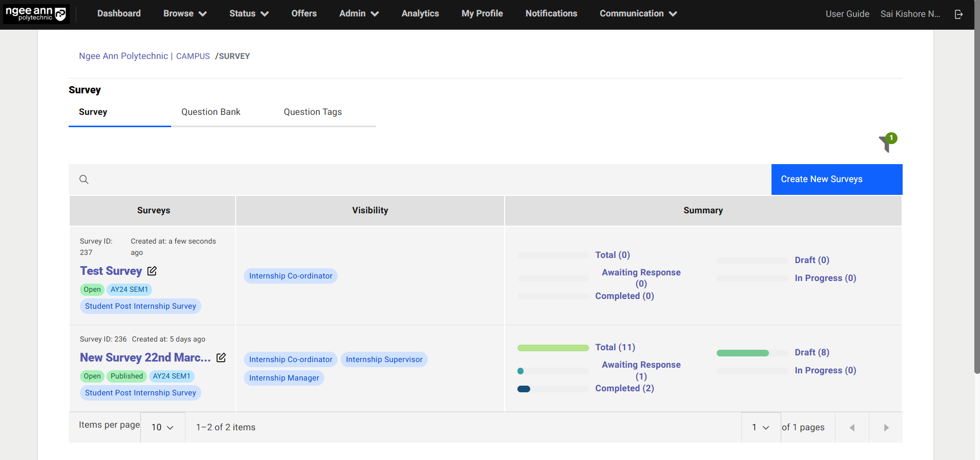Screen dimensions: 980x460
Task: Click the logout icon in the top bar
Action: 958,14
